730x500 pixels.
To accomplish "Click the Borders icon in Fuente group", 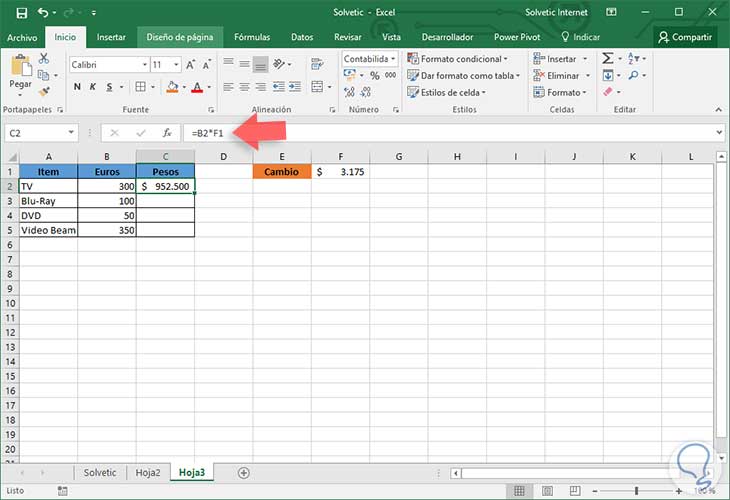I will coord(140,87).
